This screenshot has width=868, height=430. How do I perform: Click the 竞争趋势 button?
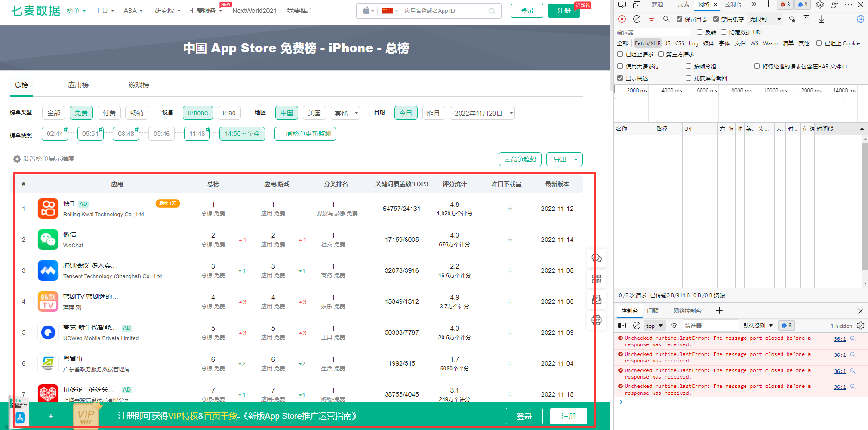point(520,159)
